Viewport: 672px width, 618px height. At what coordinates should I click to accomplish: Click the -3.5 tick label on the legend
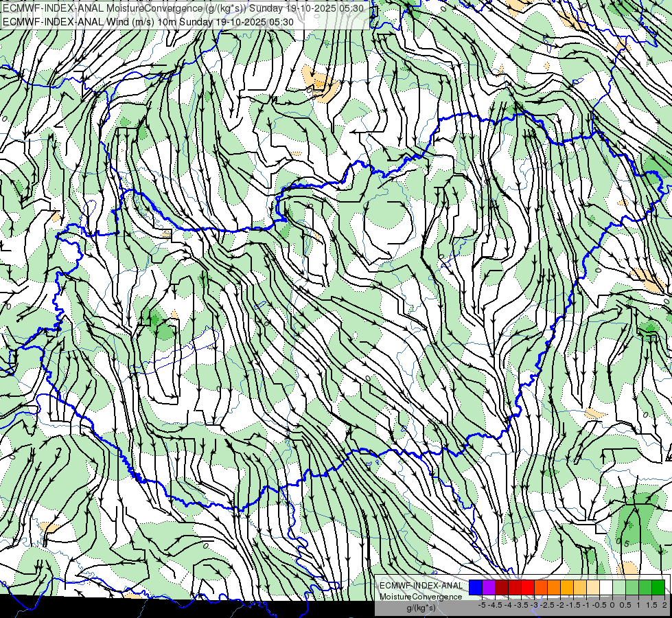click(521, 605)
